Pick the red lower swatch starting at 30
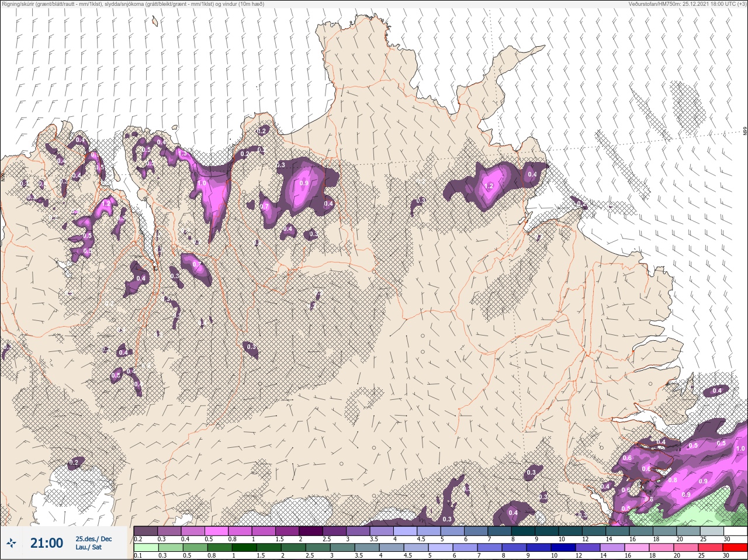Screen dimensions: 748x560 pos(735,547)
